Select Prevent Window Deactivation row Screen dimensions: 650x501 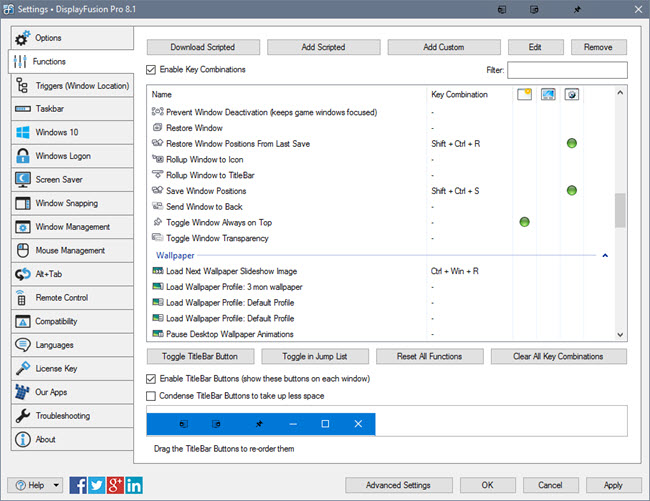coord(381,112)
